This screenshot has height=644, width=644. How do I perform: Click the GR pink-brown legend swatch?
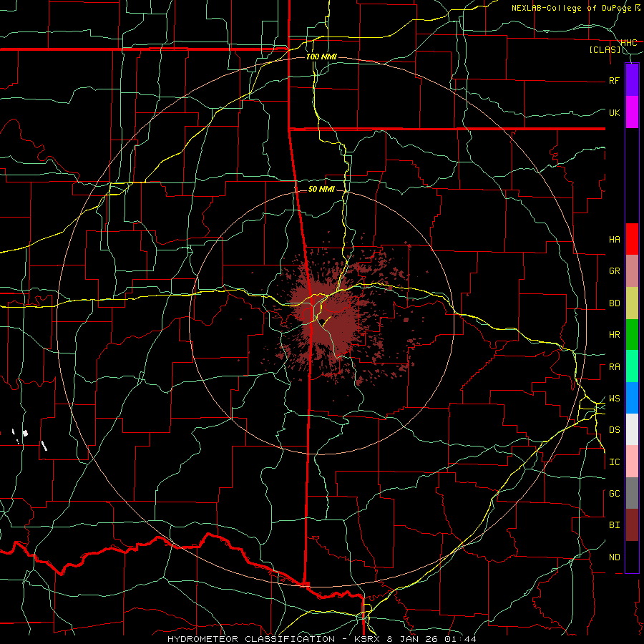[632, 271]
